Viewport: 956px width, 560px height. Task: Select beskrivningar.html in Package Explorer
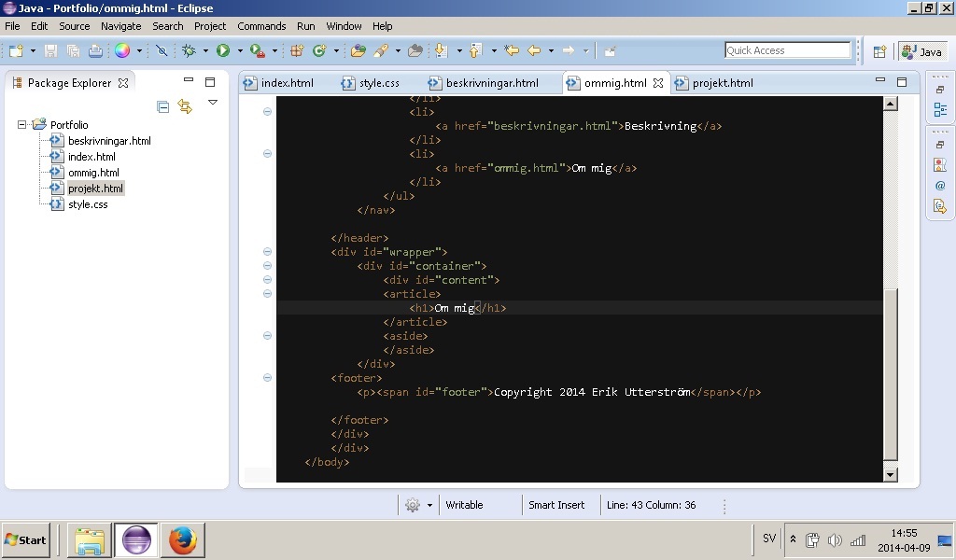click(108, 141)
